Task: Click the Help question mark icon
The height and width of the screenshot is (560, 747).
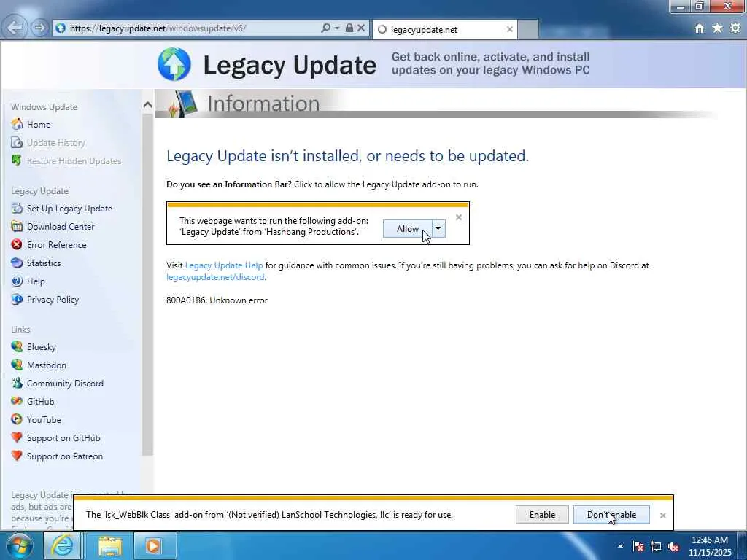Action: tap(17, 281)
